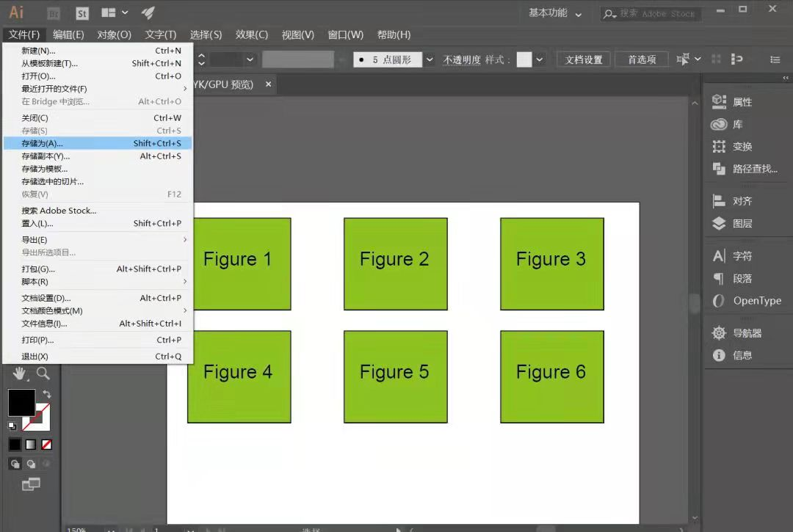Click the black fill color swatch

(21, 402)
